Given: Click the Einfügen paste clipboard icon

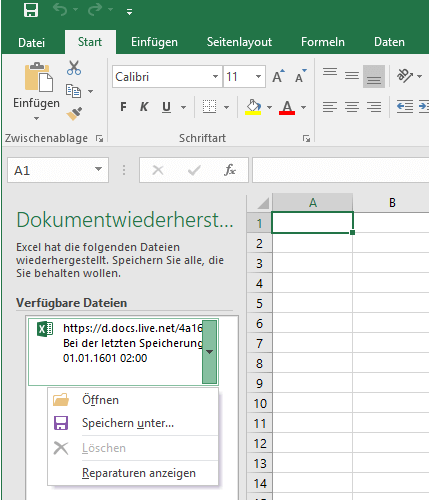Looking at the screenshot, I should [38, 77].
